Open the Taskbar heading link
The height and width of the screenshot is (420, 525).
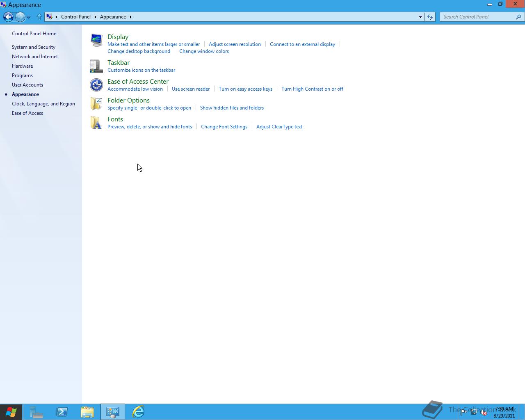[x=119, y=63]
